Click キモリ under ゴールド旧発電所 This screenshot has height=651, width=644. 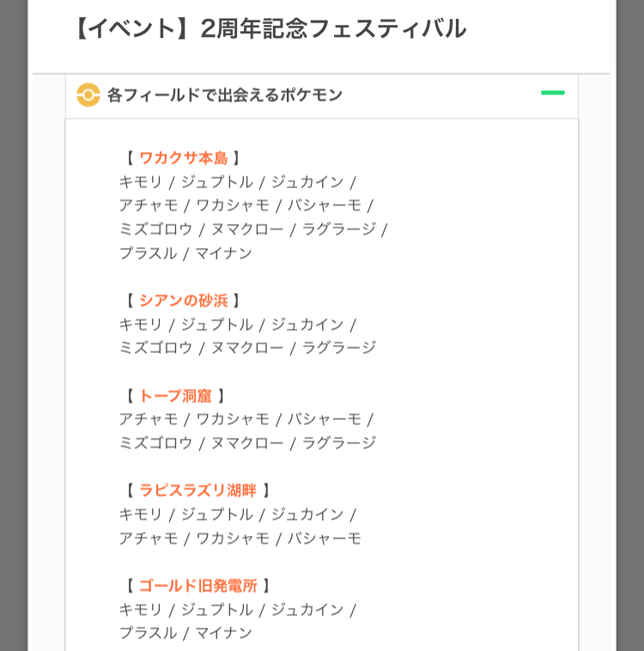(140, 610)
